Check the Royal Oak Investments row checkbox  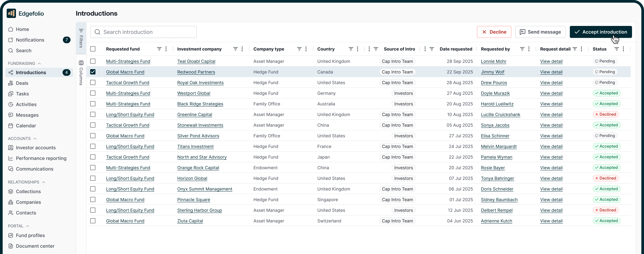point(93,82)
